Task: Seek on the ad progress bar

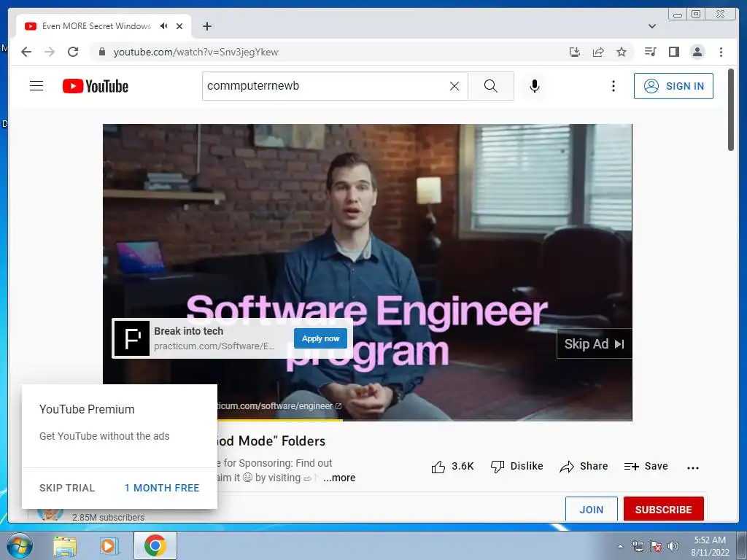Action: [368, 420]
